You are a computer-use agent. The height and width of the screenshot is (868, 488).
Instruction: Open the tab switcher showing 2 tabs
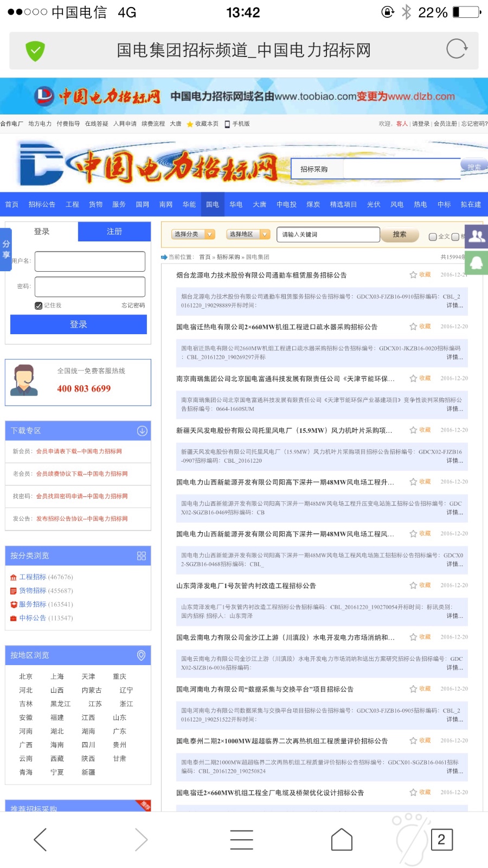441,840
